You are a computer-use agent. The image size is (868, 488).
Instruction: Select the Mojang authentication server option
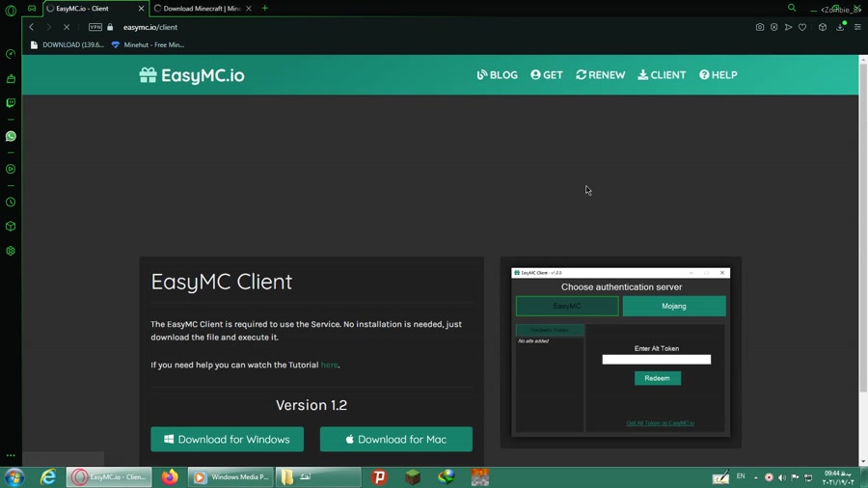(x=673, y=306)
